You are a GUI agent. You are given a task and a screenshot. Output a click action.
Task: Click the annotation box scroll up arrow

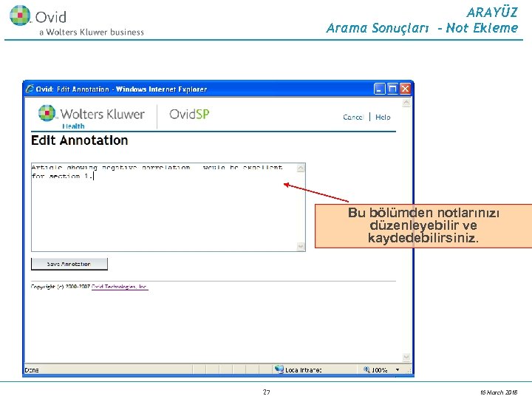click(301, 168)
